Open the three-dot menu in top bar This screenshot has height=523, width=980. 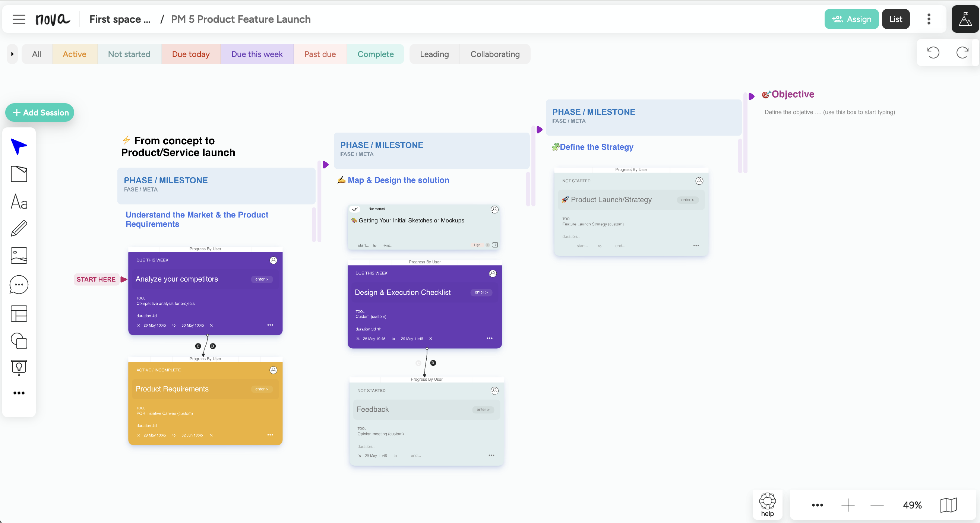[x=929, y=19]
